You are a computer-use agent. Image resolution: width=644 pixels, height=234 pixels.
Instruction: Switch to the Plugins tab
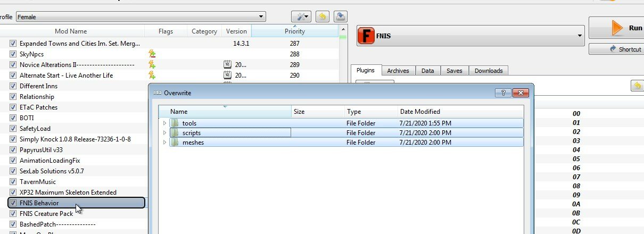tap(365, 70)
